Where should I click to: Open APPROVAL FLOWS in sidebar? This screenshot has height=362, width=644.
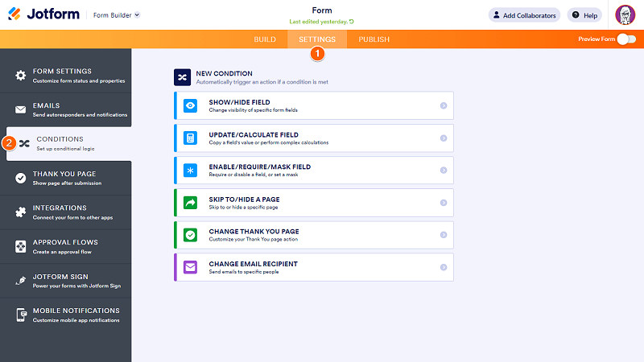pos(66,247)
